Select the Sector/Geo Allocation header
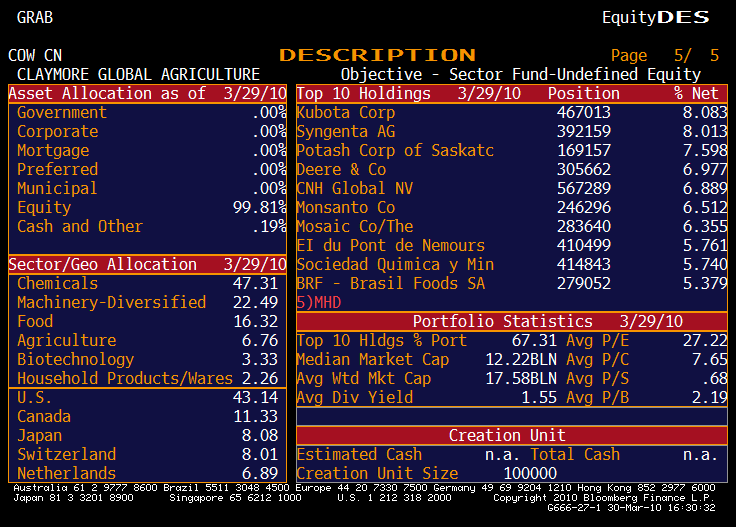Screen dimensions: 736x527 (147, 264)
